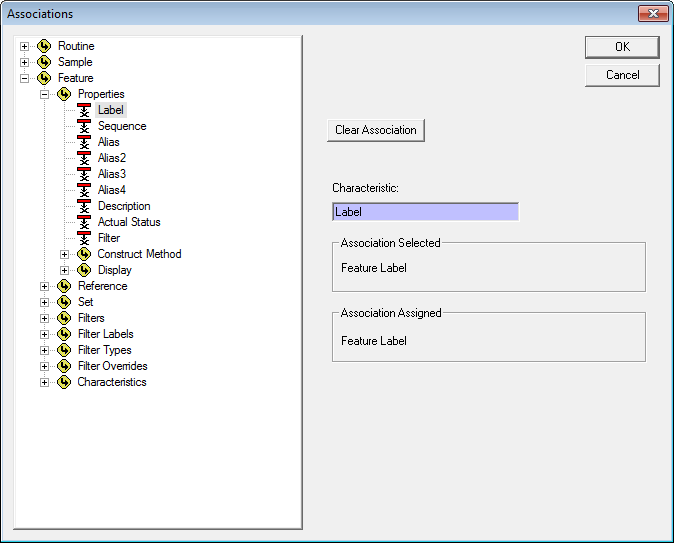674x543 pixels.
Task: Collapse the Feature tree node
Action: (x=25, y=78)
